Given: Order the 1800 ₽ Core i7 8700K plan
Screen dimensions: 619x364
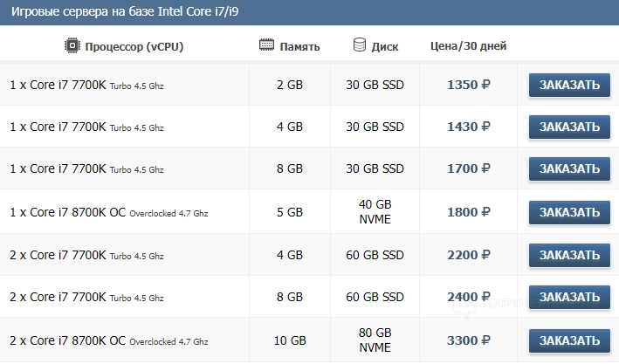Looking at the screenshot, I should coord(569,212).
